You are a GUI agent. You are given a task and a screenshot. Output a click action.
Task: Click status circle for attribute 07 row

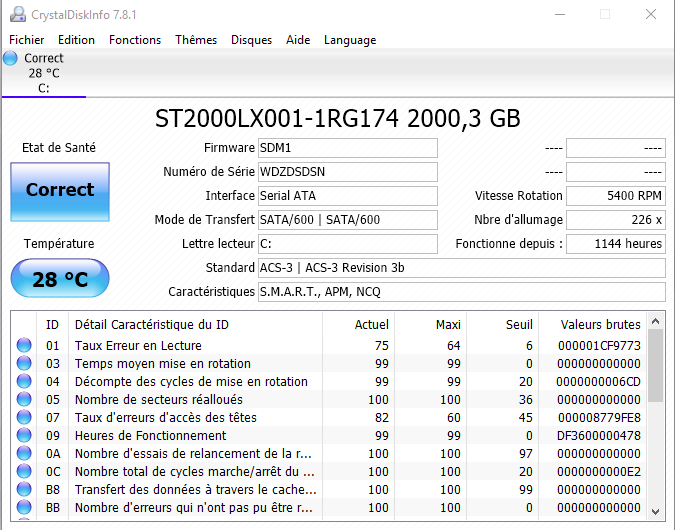coord(24,417)
